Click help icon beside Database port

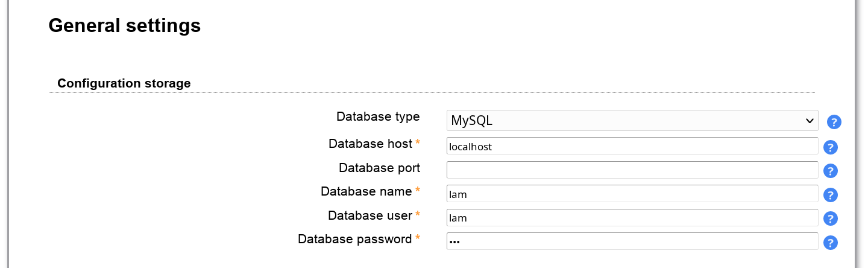coord(831,171)
